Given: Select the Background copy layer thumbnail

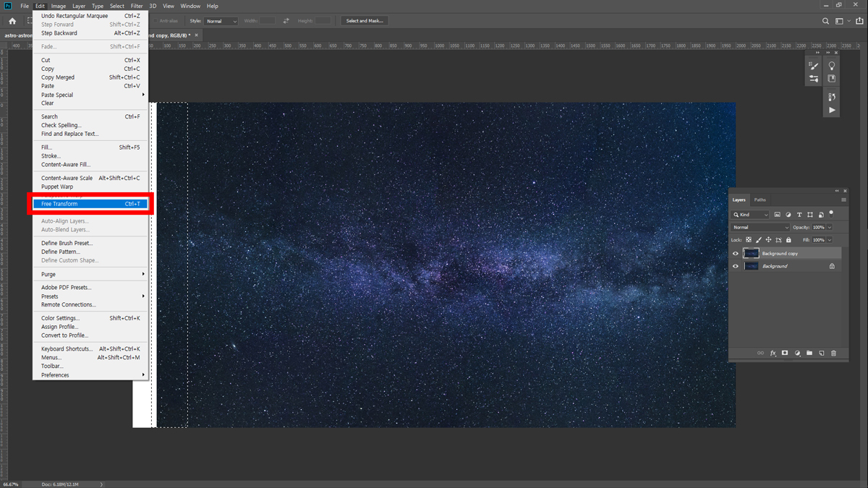Looking at the screenshot, I should coord(751,254).
